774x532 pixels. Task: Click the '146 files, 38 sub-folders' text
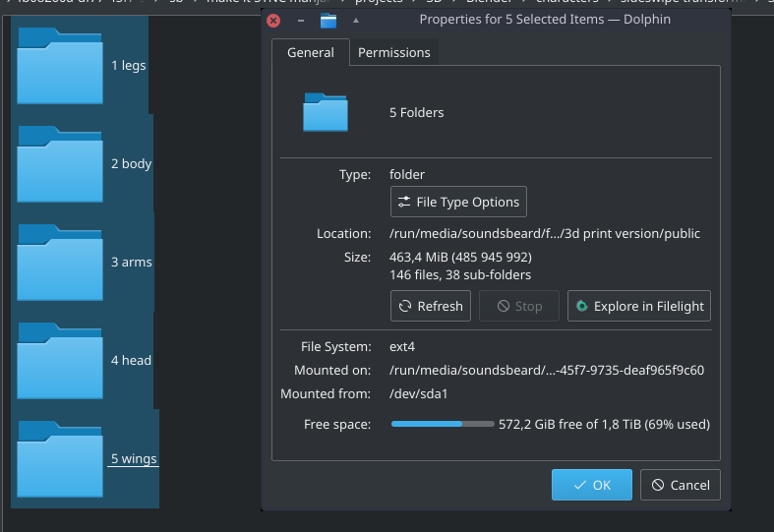point(460,275)
